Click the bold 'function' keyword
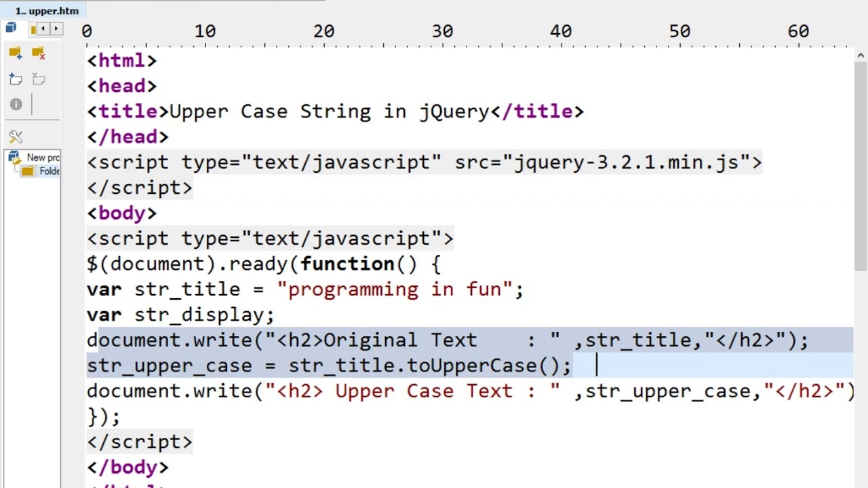The height and width of the screenshot is (488, 868). click(347, 264)
